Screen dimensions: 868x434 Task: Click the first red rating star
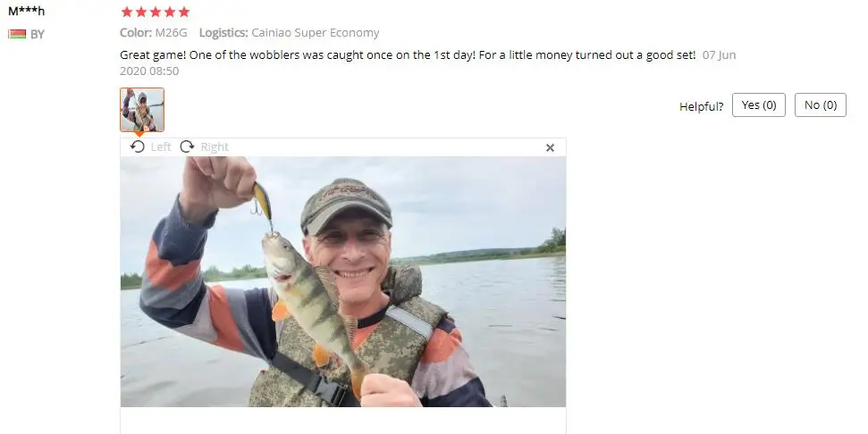click(127, 13)
